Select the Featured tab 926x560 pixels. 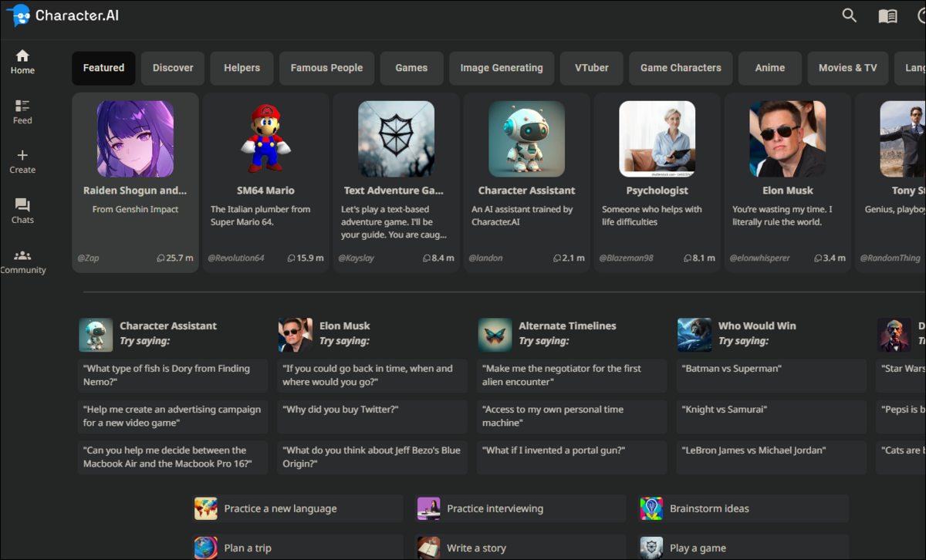coord(103,68)
